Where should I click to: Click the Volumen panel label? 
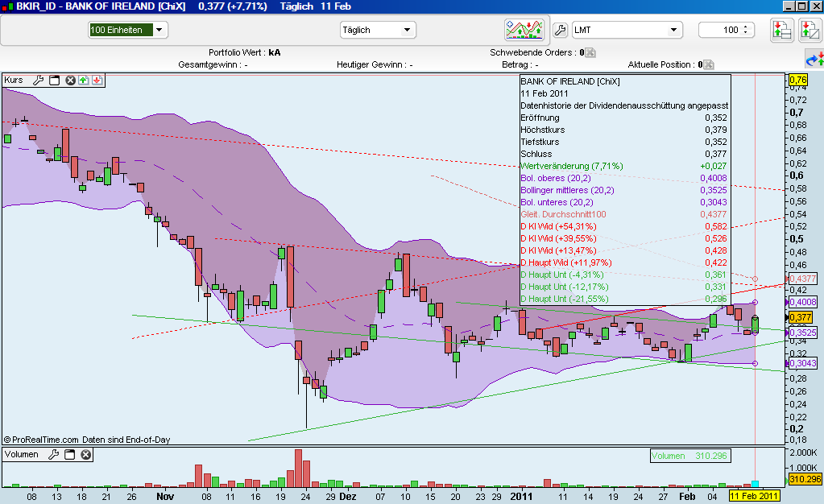tap(22, 455)
